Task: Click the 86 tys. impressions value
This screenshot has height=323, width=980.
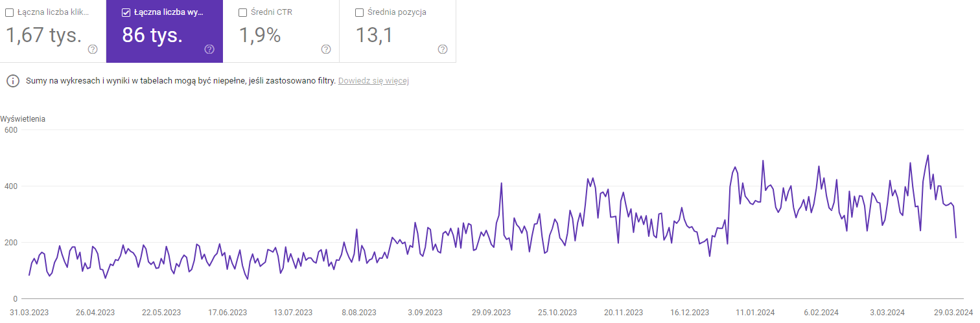Action: pos(152,35)
